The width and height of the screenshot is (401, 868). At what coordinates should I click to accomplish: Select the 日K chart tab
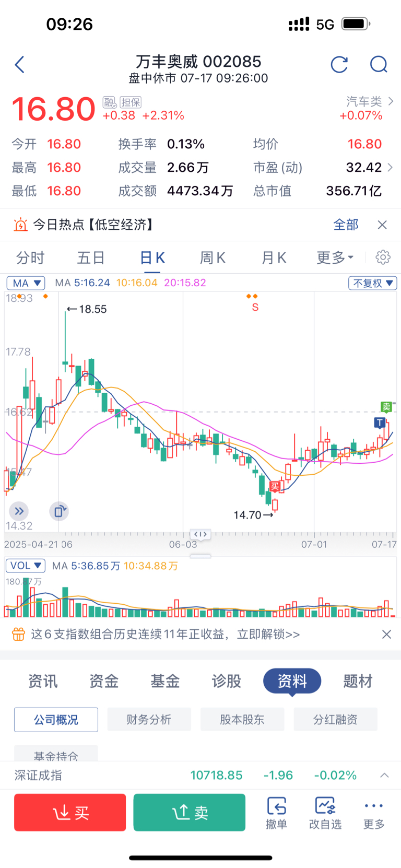[x=152, y=258]
